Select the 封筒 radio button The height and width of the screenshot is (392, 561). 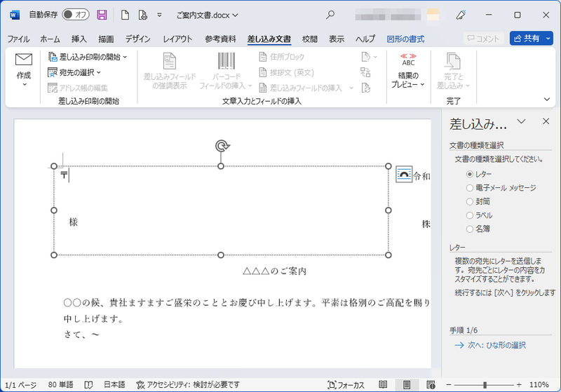pyautogui.click(x=470, y=202)
